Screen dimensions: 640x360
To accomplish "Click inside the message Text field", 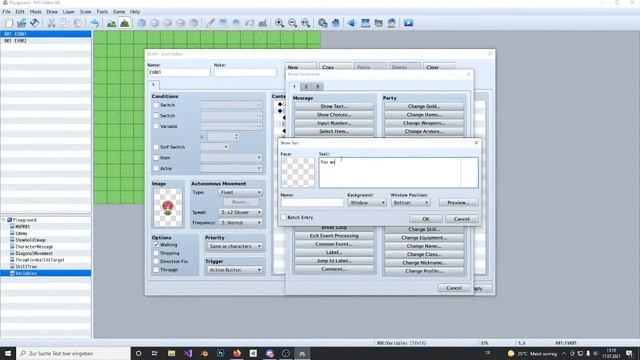I will [398, 173].
